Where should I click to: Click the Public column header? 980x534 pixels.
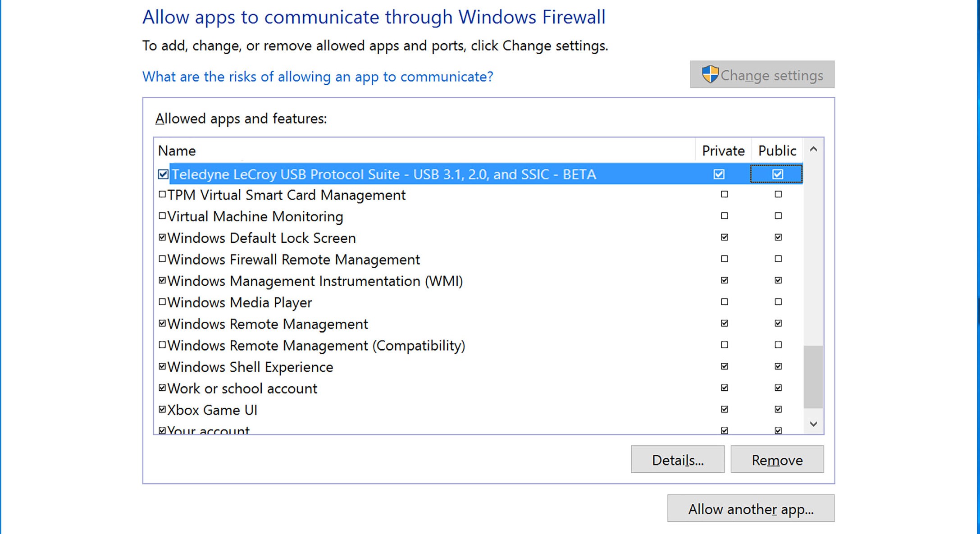click(x=777, y=151)
